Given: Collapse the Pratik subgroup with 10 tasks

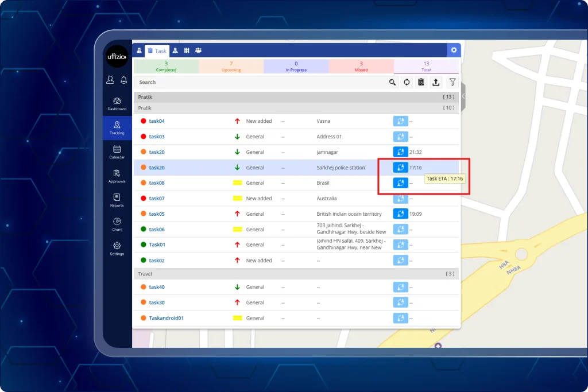Looking at the screenshot, I should tap(296, 107).
